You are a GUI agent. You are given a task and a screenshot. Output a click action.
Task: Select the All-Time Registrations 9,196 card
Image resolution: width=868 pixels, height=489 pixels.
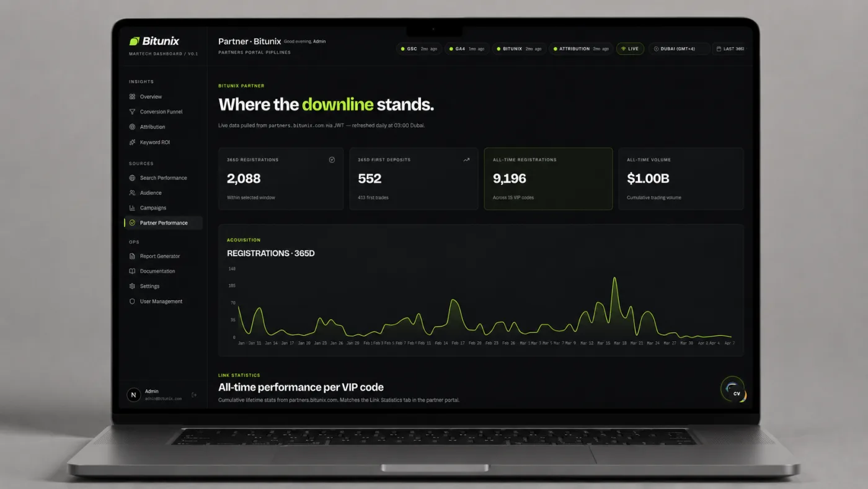548,179
